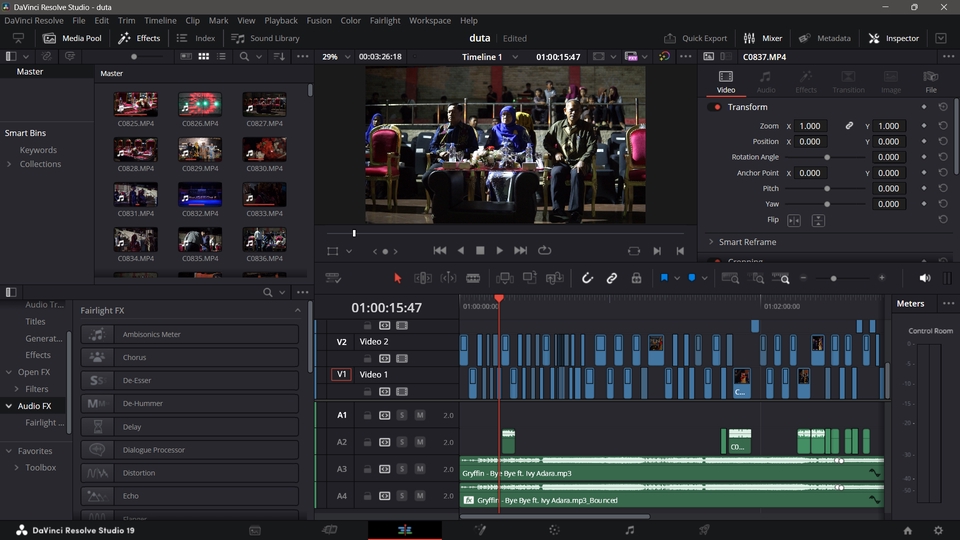Screen dimensions: 960x540
Task: Toggle Linked Selection chain icon
Action: (x=611, y=278)
